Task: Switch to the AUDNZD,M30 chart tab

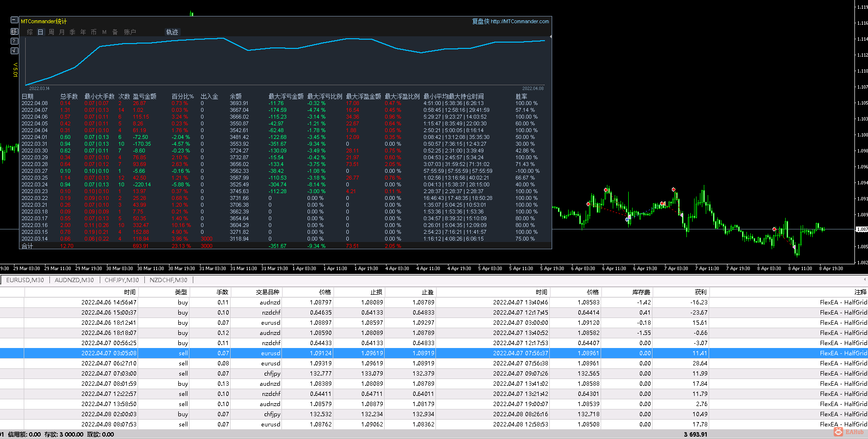Action: tap(74, 280)
